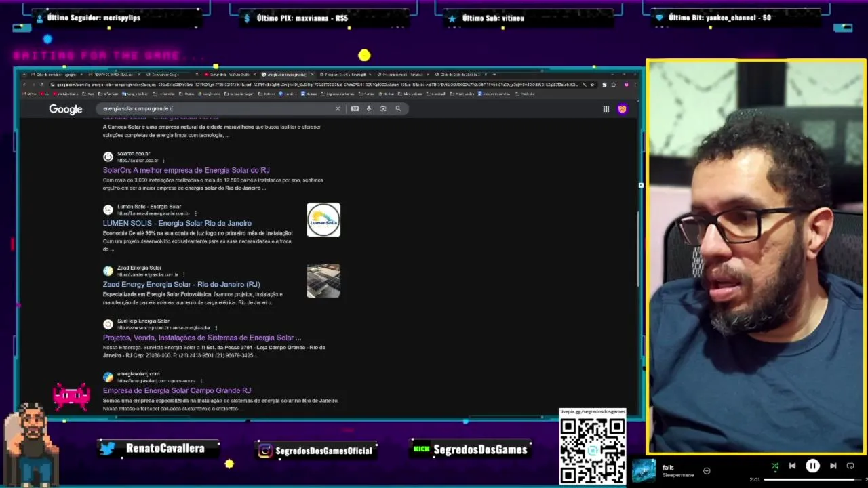Screen dimensions: 868x488
Task: Open options menu beside energiasolarrj.com URL
Action: (201, 381)
